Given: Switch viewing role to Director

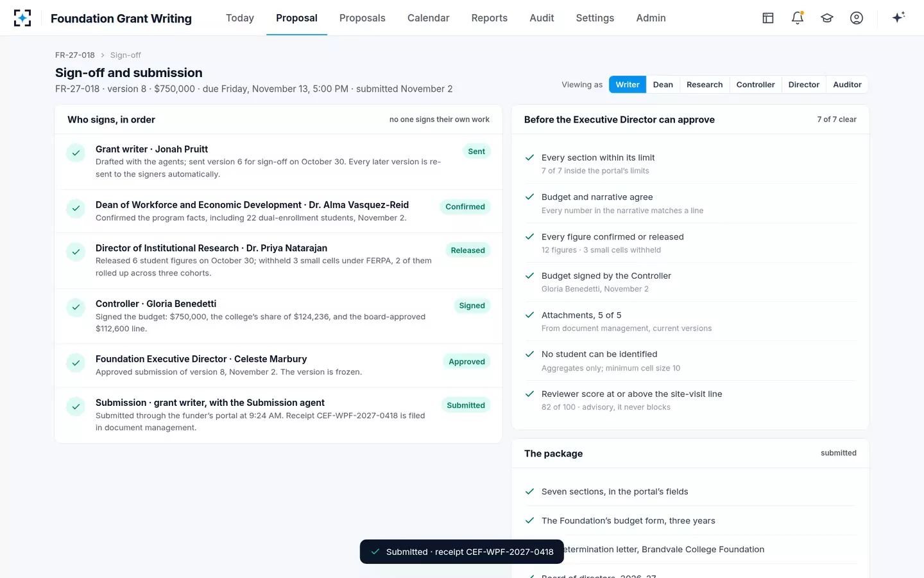Looking at the screenshot, I should 804,85.
